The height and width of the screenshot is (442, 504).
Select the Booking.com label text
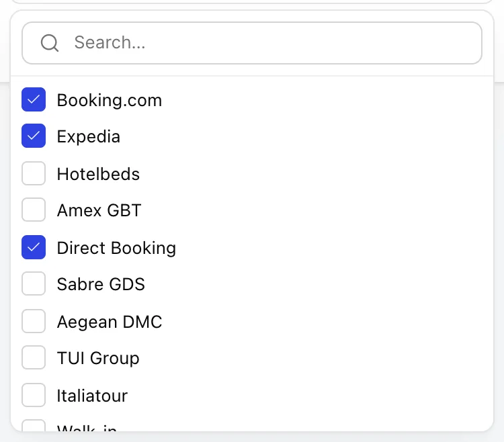pyautogui.click(x=110, y=100)
